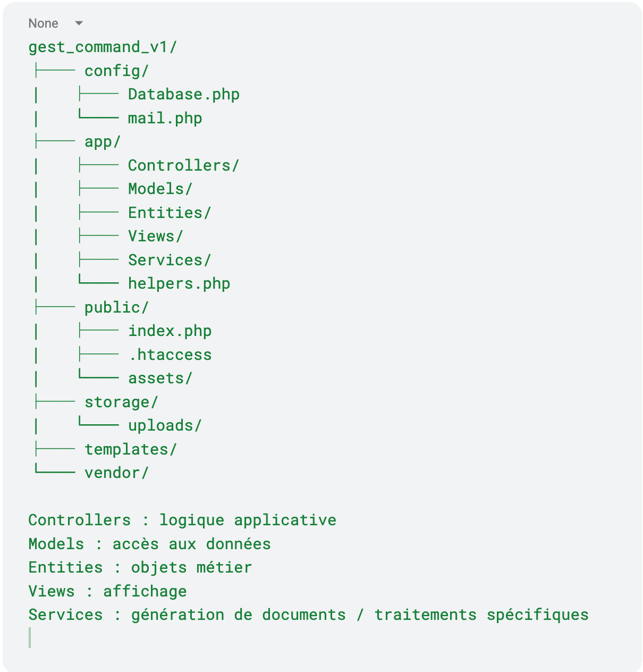Click the storage/ folder text
Image resolution: width=643 pixels, height=672 pixels.
(x=121, y=402)
